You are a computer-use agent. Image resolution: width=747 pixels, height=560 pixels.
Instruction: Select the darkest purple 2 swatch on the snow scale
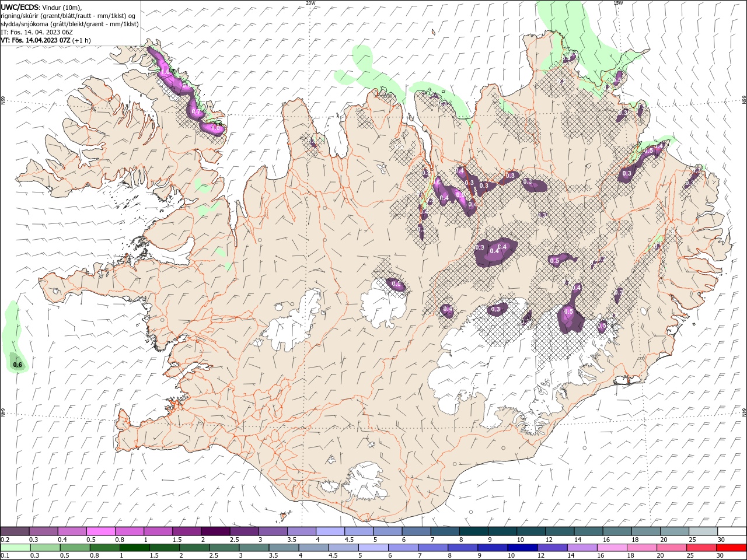click(x=216, y=531)
